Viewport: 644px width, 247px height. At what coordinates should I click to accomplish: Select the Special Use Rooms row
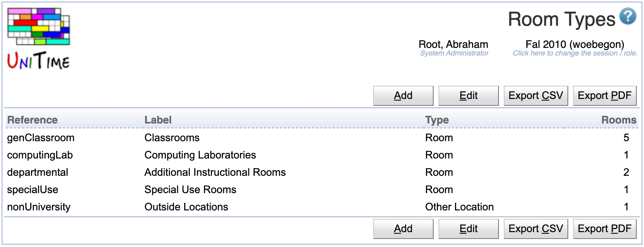(190, 190)
